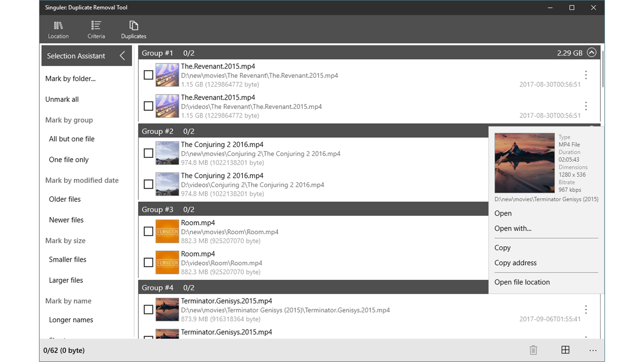Select One file only
The width and height of the screenshot is (644, 362).
click(x=69, y=160)
